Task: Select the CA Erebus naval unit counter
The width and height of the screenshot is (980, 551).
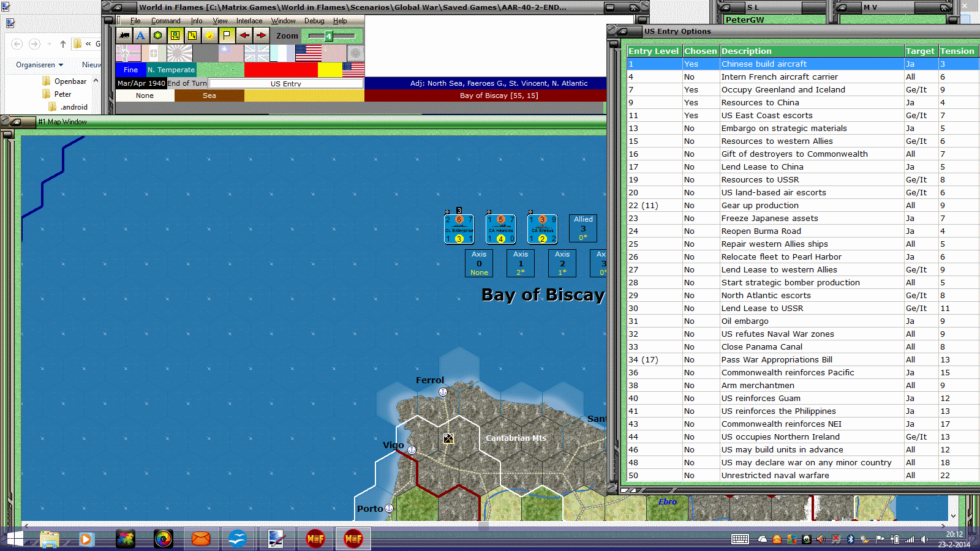Action: point(542,228)
